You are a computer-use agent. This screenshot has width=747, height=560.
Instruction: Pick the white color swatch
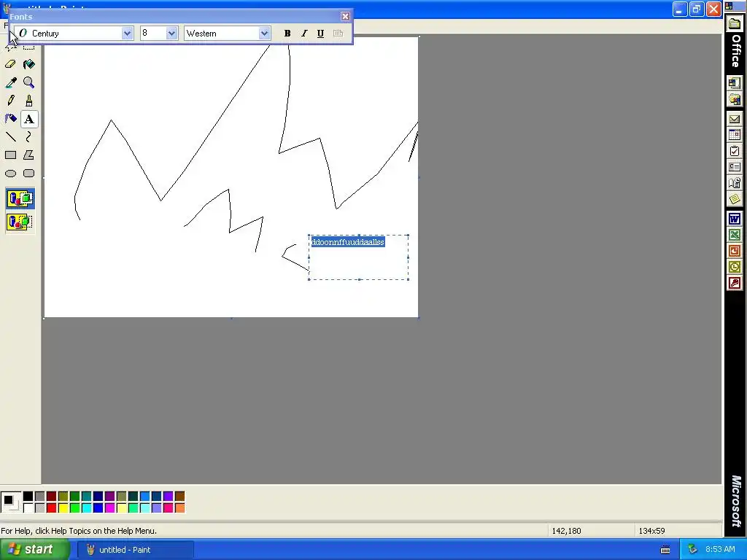pyautogui.click(x=28, y=508)
